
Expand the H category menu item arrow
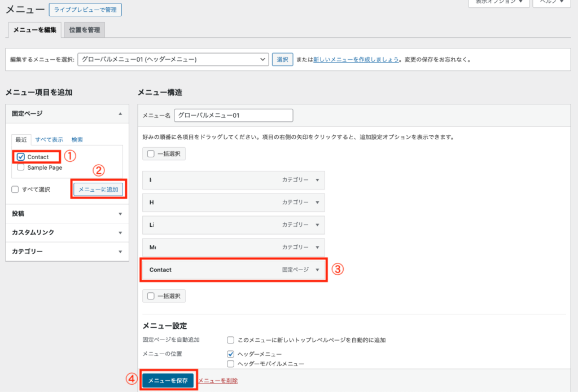(317, 202)
